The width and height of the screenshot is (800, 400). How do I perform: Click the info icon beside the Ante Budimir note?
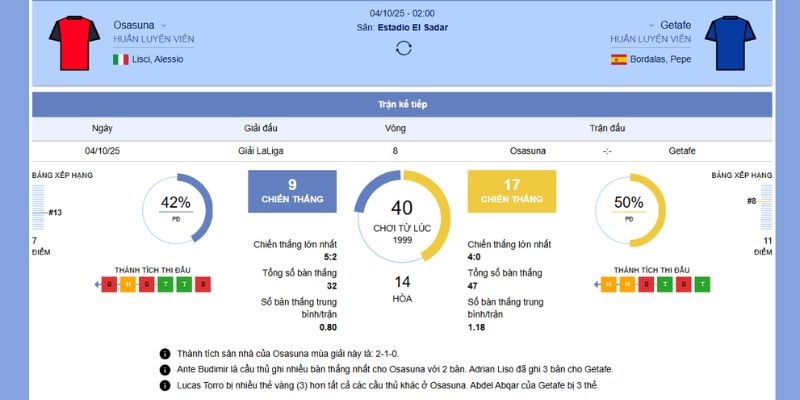(164, 369)
